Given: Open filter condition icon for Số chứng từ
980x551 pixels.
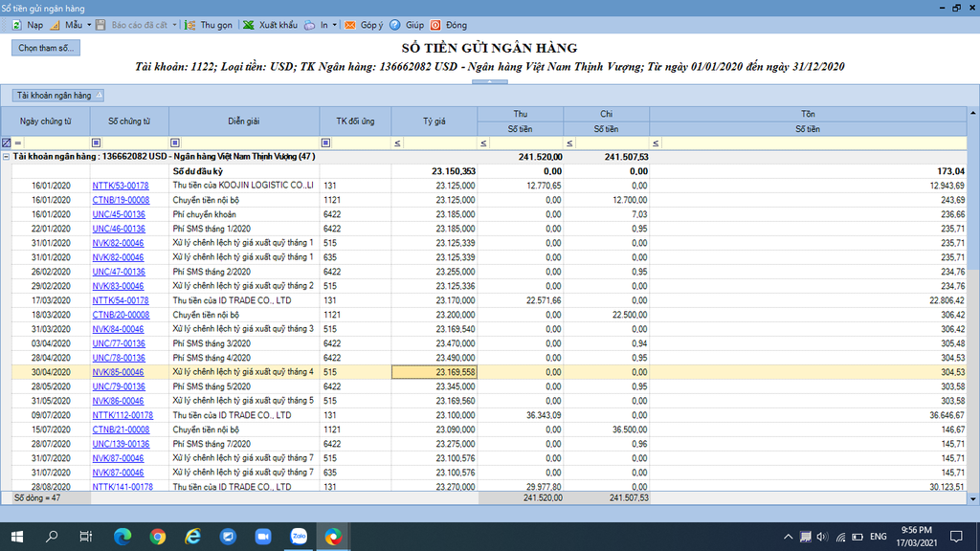Looking at the screenshot, I should pyautogui.click(x=97, y=143).
